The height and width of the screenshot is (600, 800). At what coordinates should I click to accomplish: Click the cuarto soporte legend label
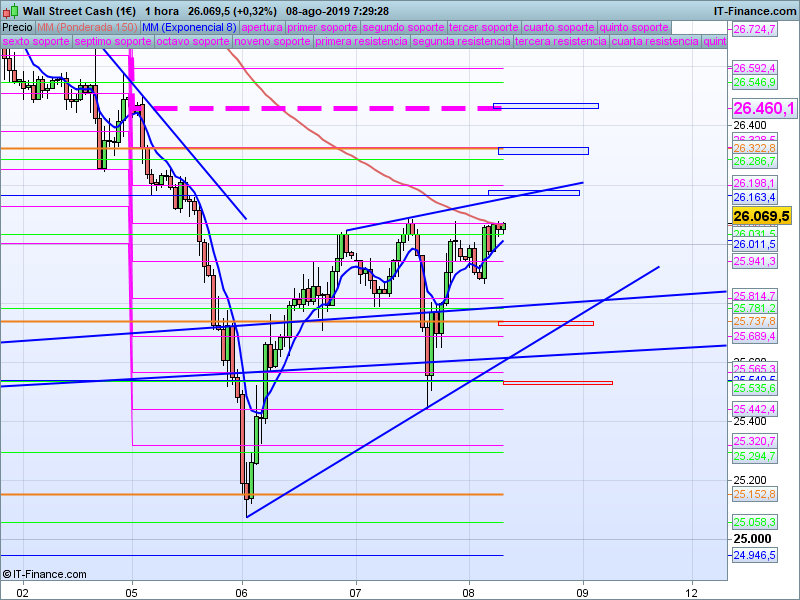point(559,28)
